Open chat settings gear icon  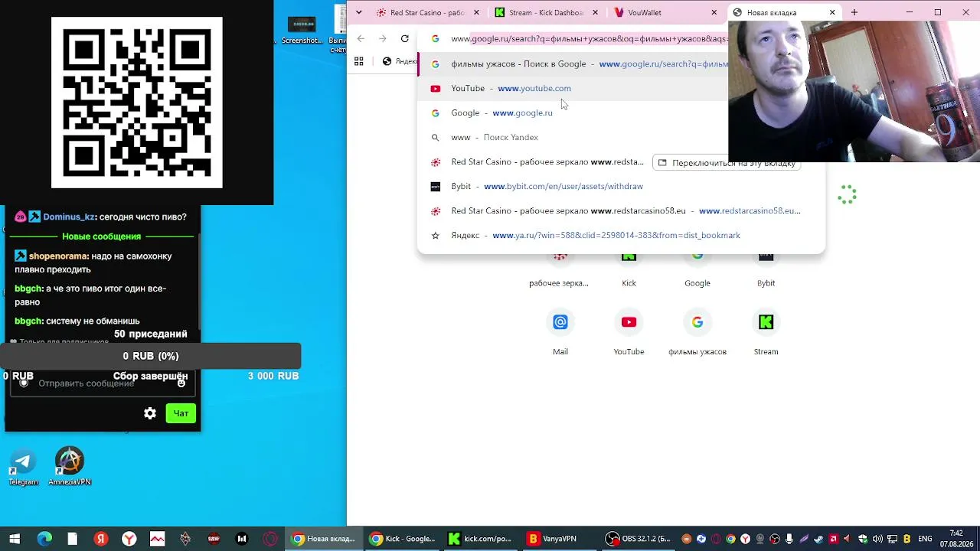coord(150,413)
